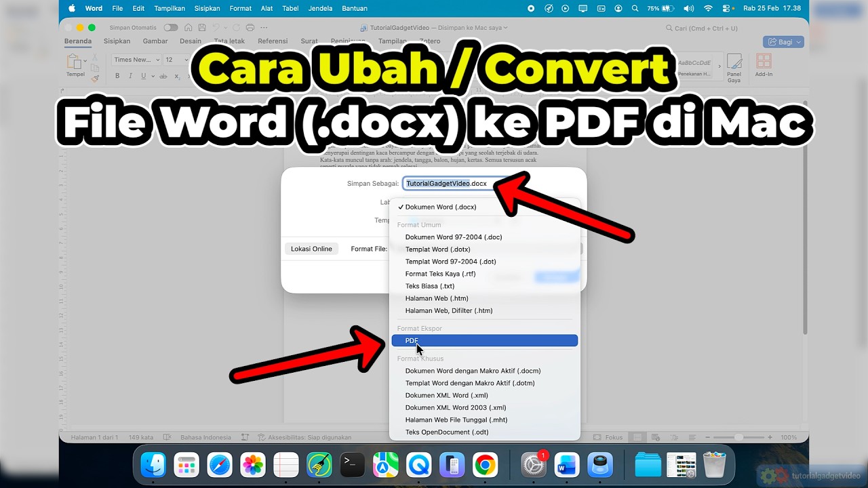Open System Settings from the Dock
The image size is (868, 488).
coord(534,465)
